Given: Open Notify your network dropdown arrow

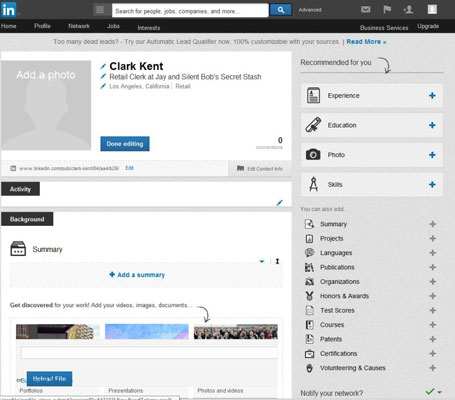Looking at the screenshot, I should [x=440, y=392].
